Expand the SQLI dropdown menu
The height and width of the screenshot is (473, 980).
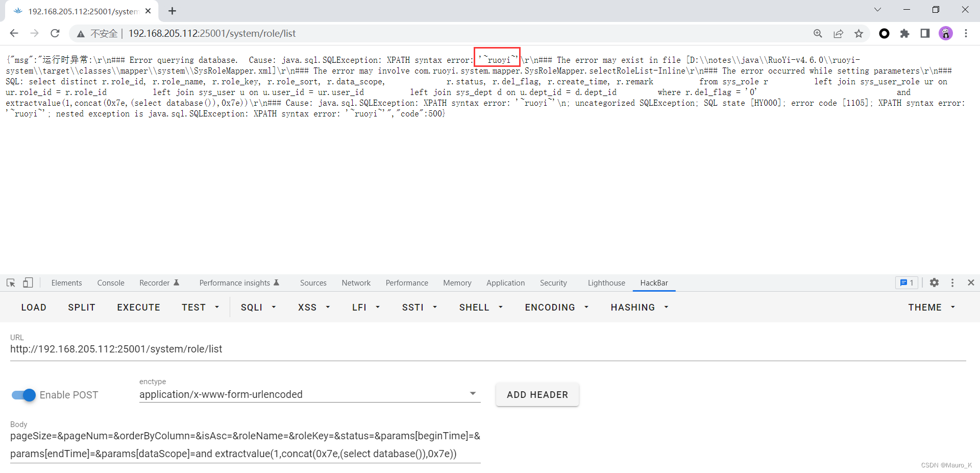tap(258, 307)
